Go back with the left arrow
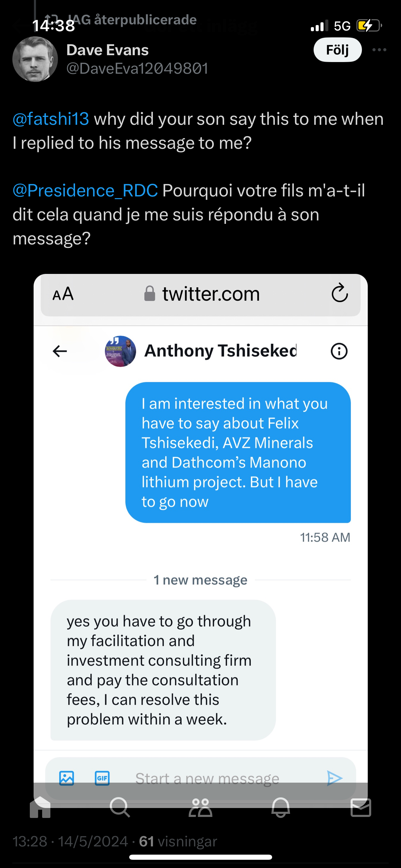Screen dimensions: 401x868 (x=60, y=351)
